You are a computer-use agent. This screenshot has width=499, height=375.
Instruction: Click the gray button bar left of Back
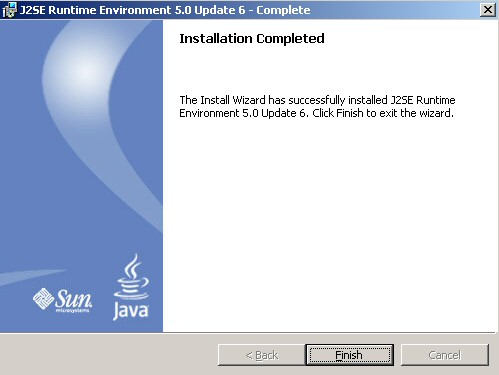(108, 355)
